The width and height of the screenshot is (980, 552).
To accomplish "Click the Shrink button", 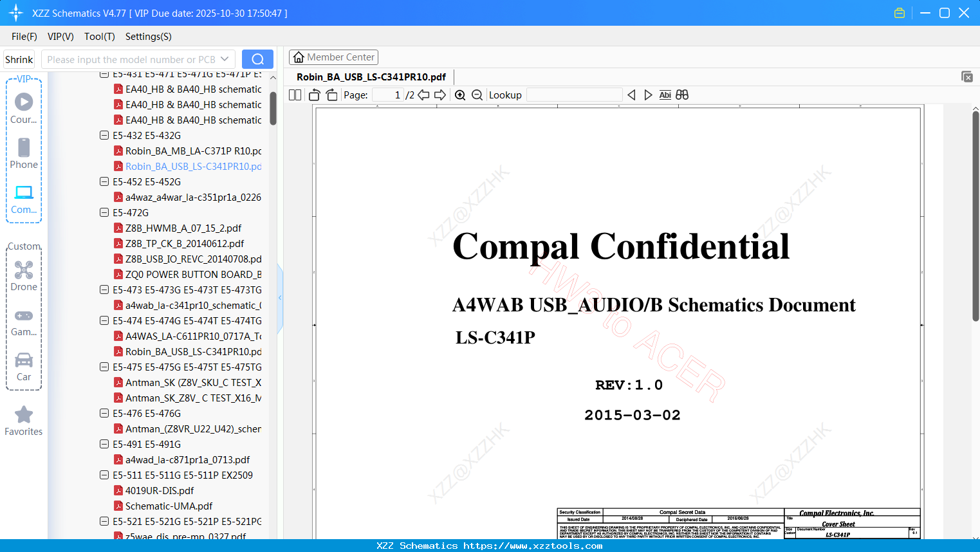I will (x=19, y=59).
